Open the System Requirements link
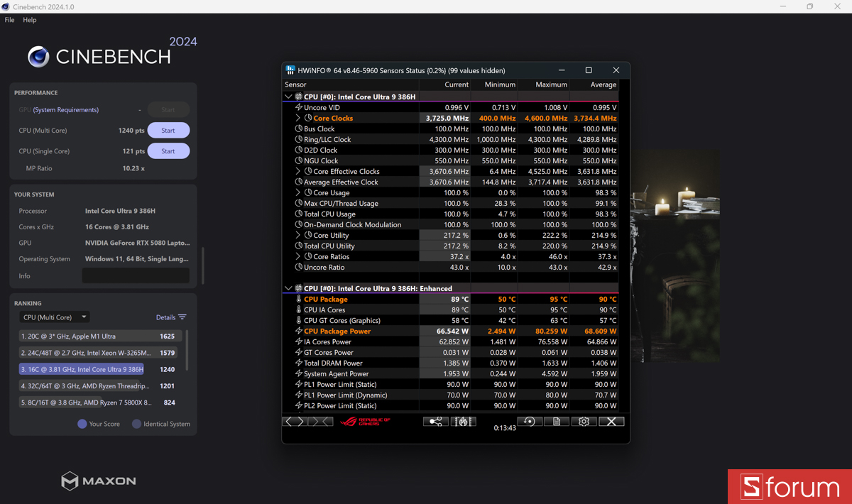This screenshot has width=852, height=504. tap(66, 110)
